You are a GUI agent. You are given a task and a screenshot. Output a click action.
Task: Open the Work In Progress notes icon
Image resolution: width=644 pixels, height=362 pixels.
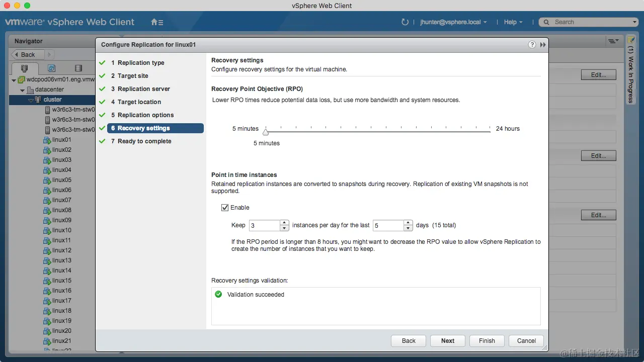click(x=630, y=39)
